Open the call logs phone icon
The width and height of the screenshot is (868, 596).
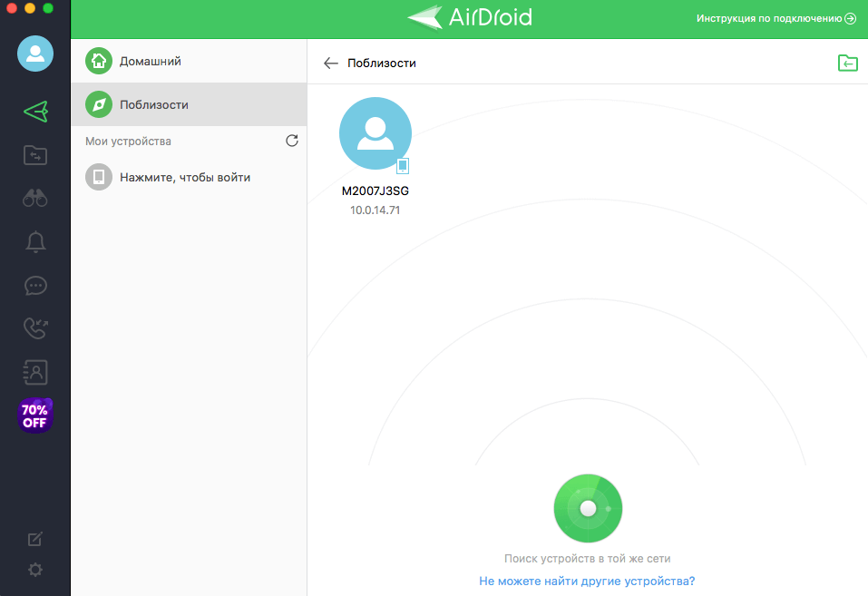pos(35,328)
